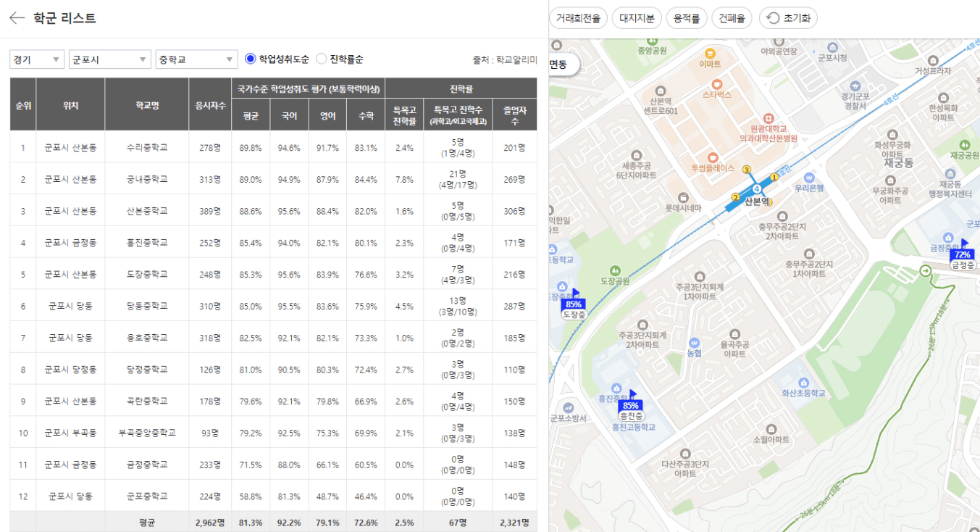Click the 평균 column header
Viewport: 980px width, 532px height.
251,115
